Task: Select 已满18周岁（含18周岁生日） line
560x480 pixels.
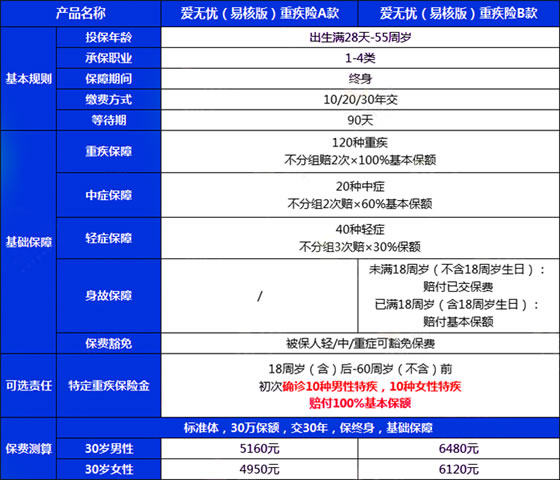Action: click(x=458, y=304)
